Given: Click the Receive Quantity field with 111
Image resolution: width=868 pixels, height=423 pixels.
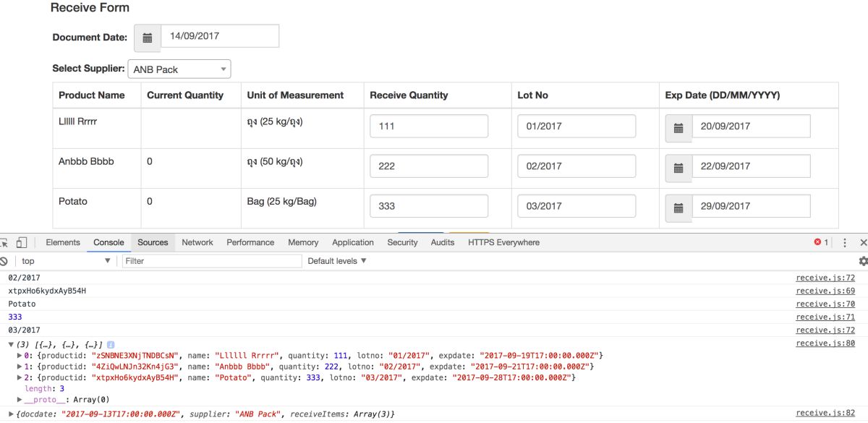Looking at the screenshot, I should (429, 126).
